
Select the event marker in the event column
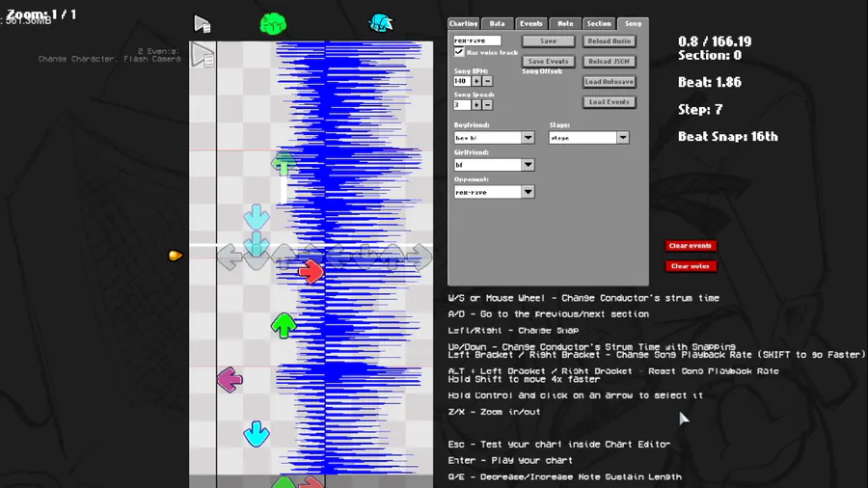coord(203,55)
